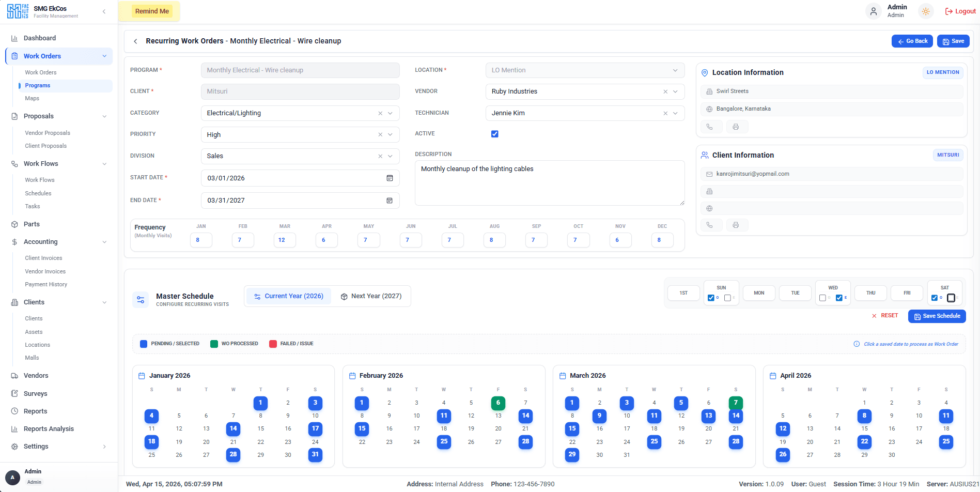Uncheck the Active checkbox
The width and height of the screenshot is (980, 492).
[x=494, y=133]
